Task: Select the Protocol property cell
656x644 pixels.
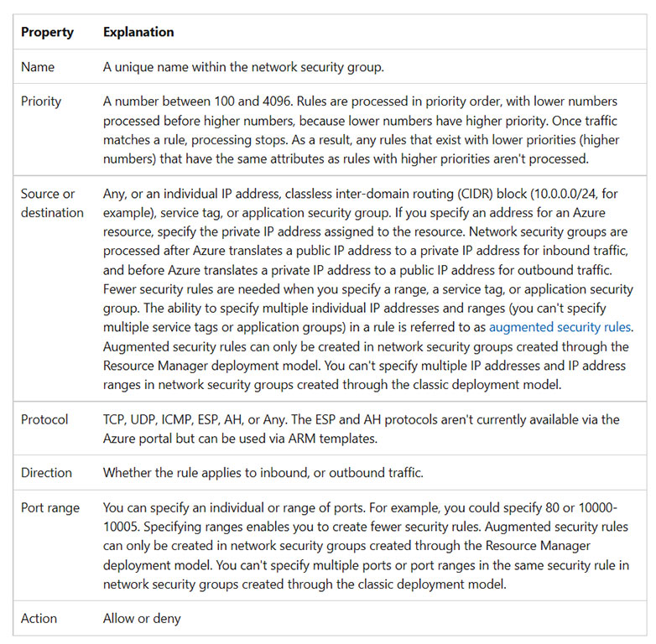Action: point(44,419)
